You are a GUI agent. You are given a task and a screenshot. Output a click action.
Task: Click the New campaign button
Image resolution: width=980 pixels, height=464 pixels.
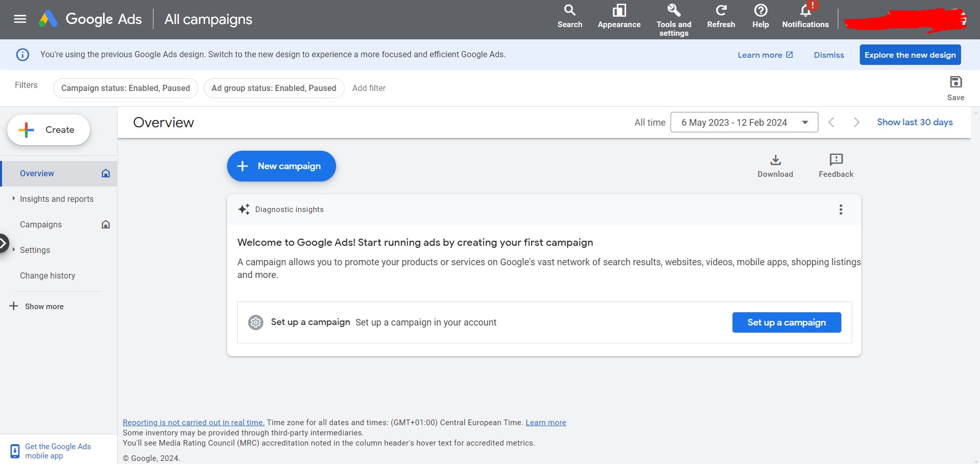(x=281, y=166)
